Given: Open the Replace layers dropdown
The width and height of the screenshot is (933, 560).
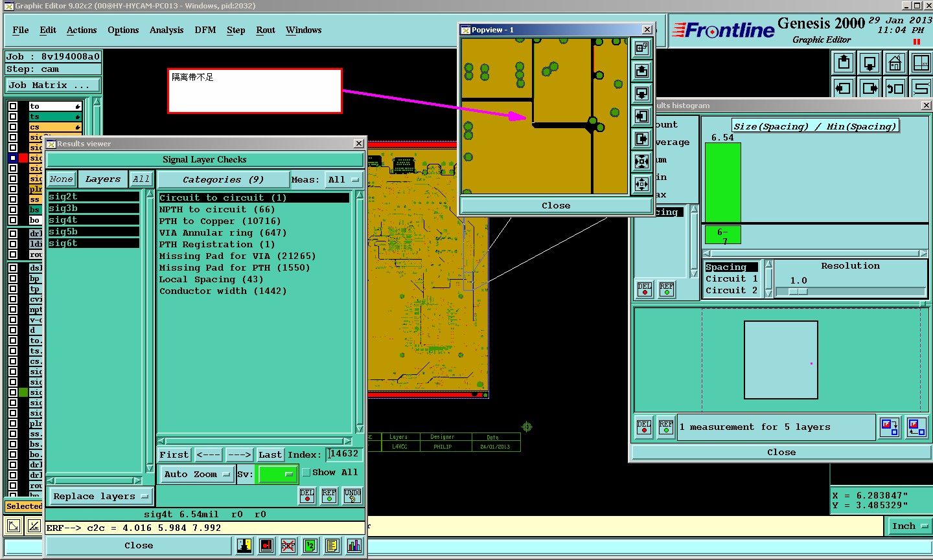Looking at the screenshot, I should (x=100, y=497).
